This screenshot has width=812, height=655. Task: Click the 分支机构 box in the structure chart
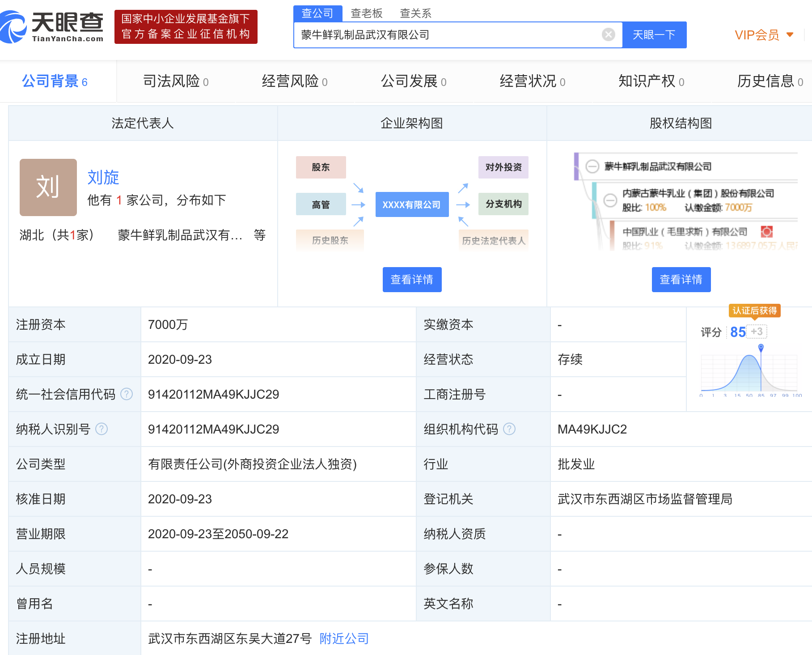(503, 204)
